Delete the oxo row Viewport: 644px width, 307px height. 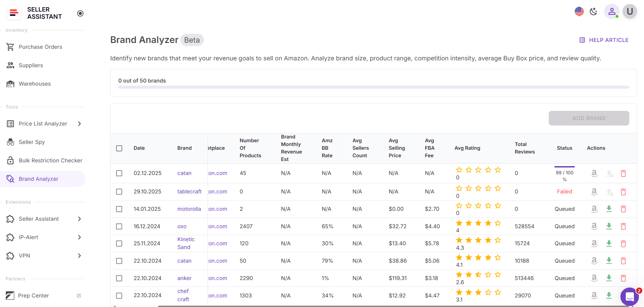623,226
